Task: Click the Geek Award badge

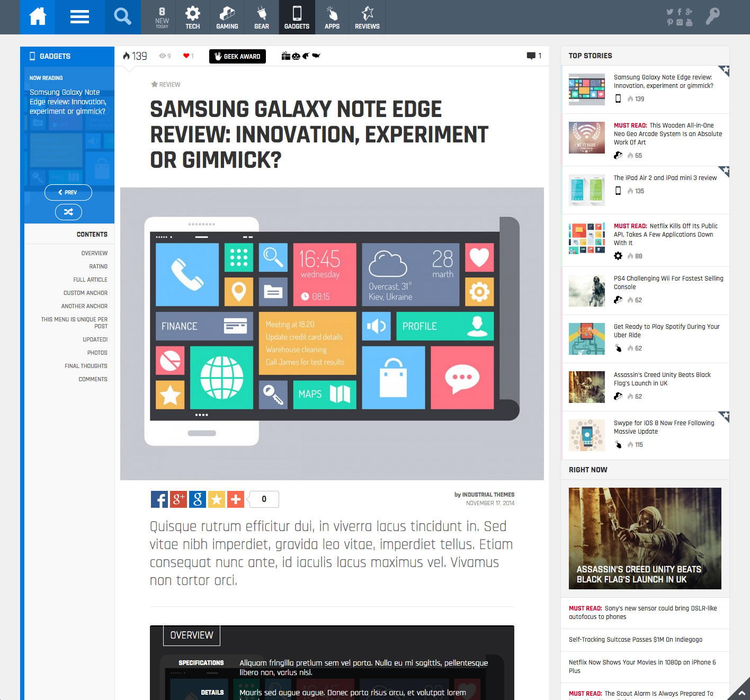Action: 237,57
